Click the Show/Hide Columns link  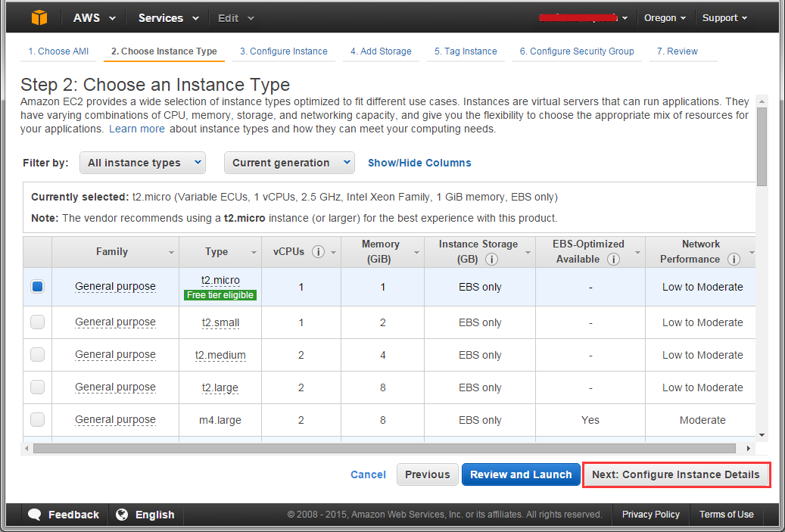(419, 163)
